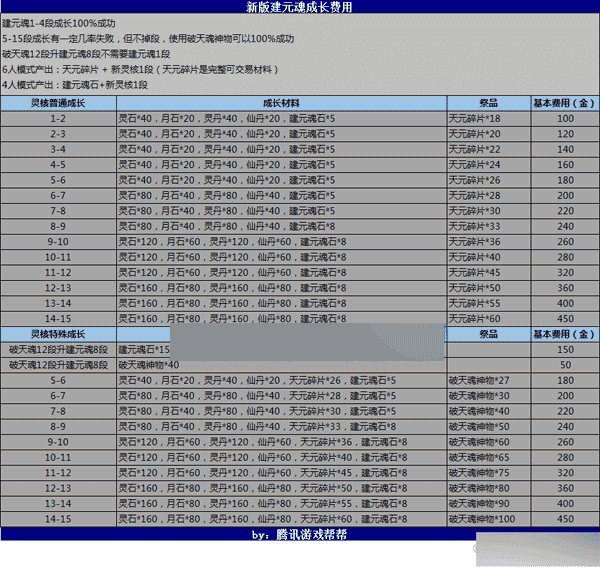This screenshot has height=570, width=600.
Task: Click the "成长材料" column header
Action: coord(281,103)
